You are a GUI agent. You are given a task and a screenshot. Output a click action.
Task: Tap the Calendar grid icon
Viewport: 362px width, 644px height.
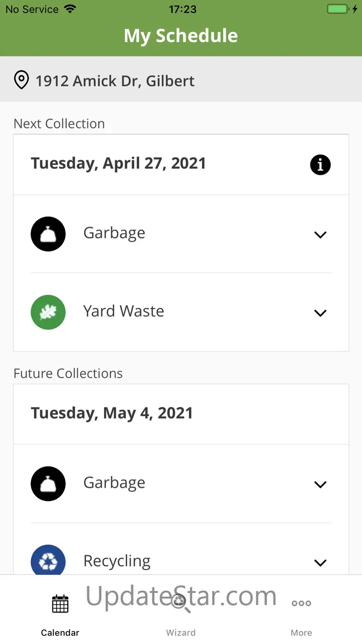(x=60, y=604)
